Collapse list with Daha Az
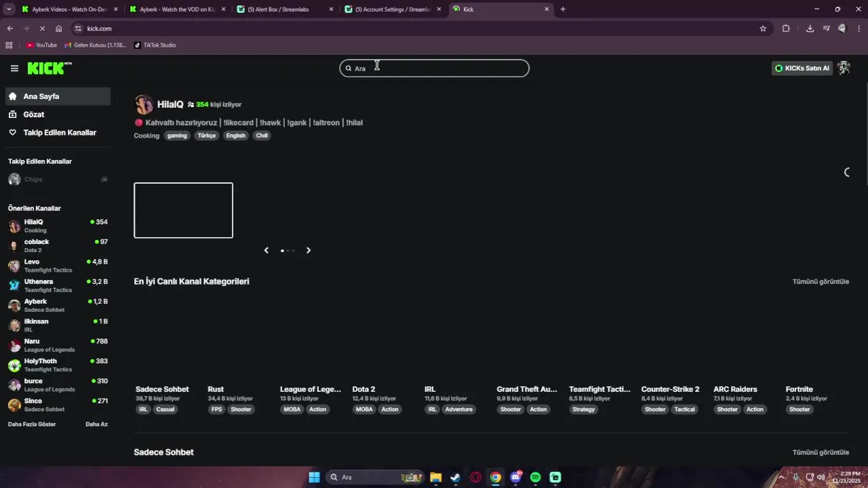The height and width of the screenshot is (488, 868). tap(96, 424)
